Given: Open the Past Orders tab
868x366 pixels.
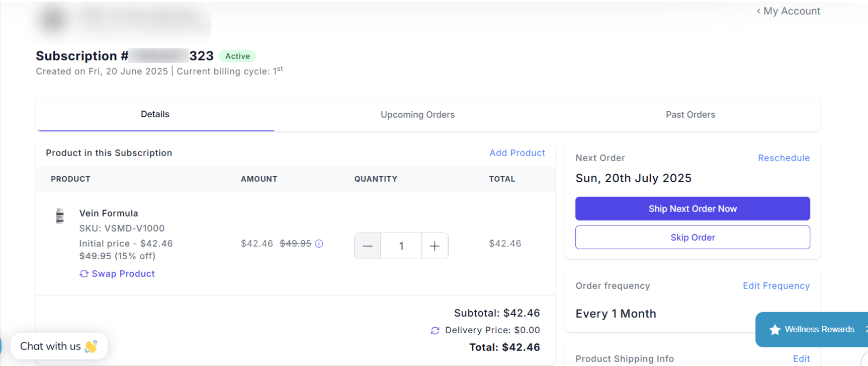Looking at the screenshot, I should tap(690, 115).
